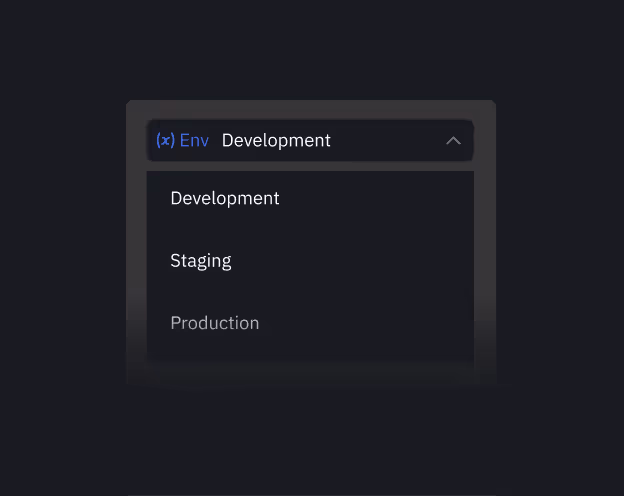The width and height of the screenshot is (624, 496).
Task: Click the gray panel border around the selector
Action: [136, 250]
